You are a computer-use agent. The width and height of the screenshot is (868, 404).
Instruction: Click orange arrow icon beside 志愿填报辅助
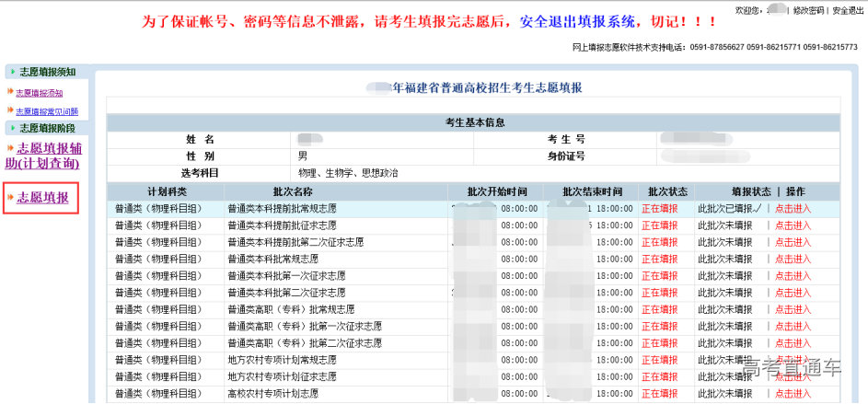click(x=10, y=148)
